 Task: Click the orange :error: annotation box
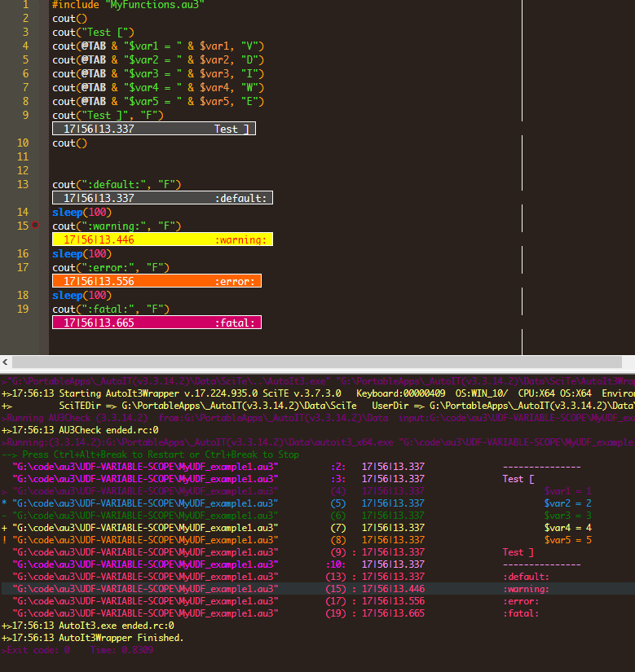(157, 281)
